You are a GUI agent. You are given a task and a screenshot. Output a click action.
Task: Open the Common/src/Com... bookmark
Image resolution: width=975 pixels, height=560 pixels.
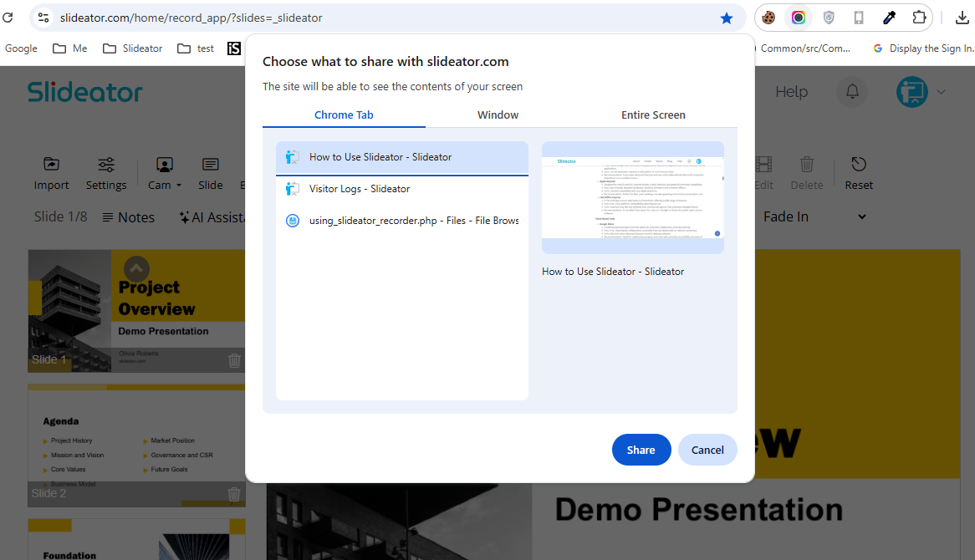pos(804,48)
